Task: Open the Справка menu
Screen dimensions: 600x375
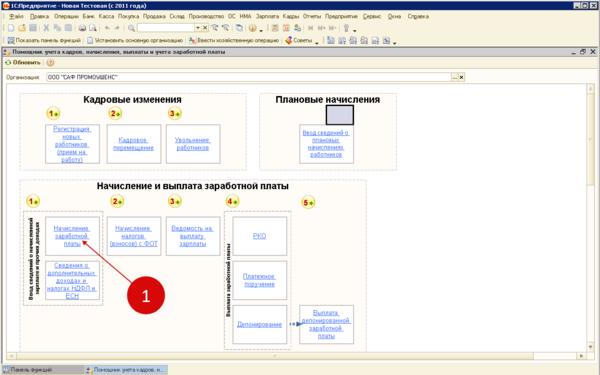Action: click(x=418, y=16)
